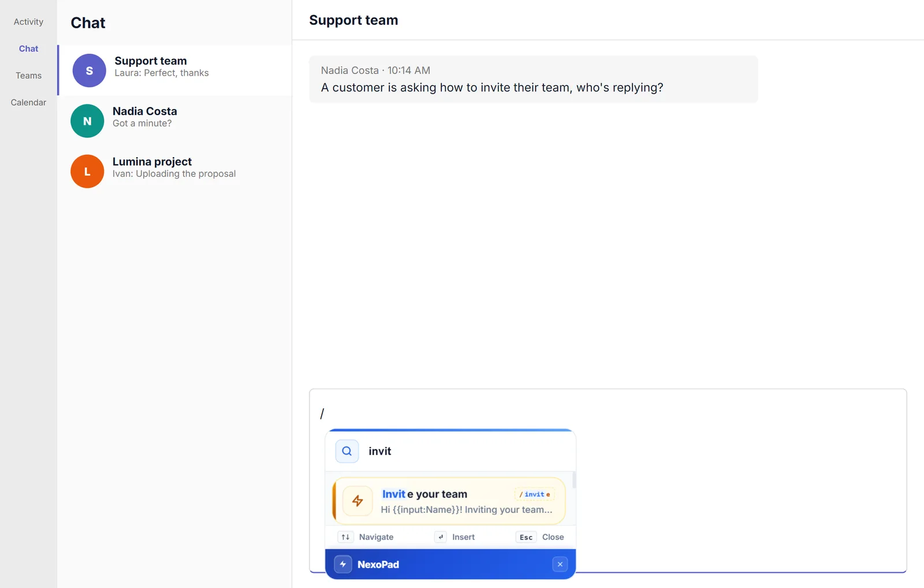Image resolution: width=924 pixels, height=588 pixels.
Task: Click the NexoPad lightning logo icon
Action: [343, 564]
